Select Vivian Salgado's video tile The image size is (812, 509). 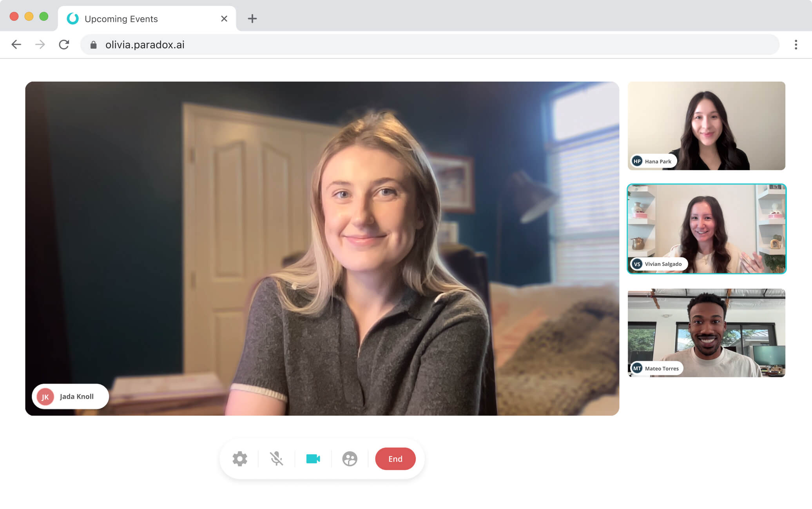click(x=706, y=229)
